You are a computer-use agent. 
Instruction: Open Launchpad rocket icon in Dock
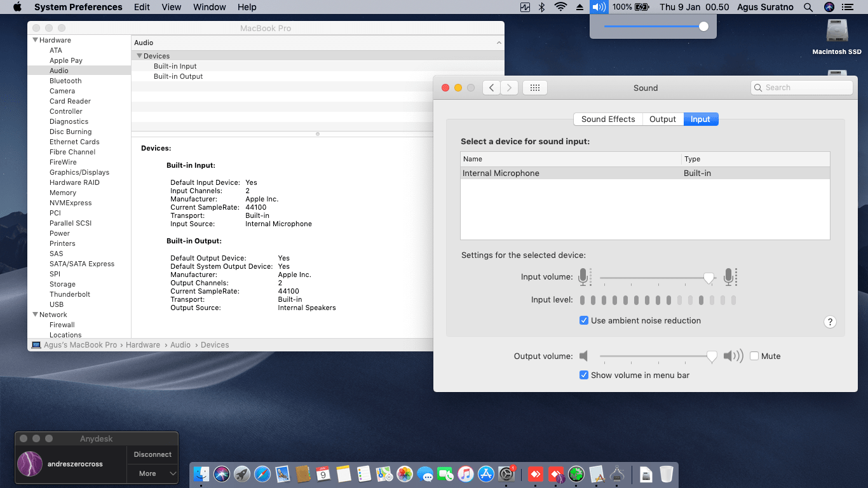coord(242,474)
